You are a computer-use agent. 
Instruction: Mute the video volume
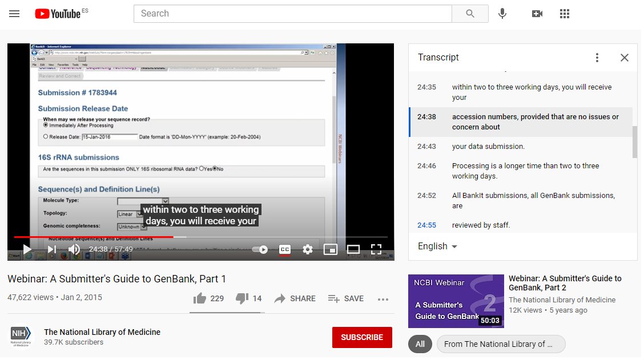74,249
